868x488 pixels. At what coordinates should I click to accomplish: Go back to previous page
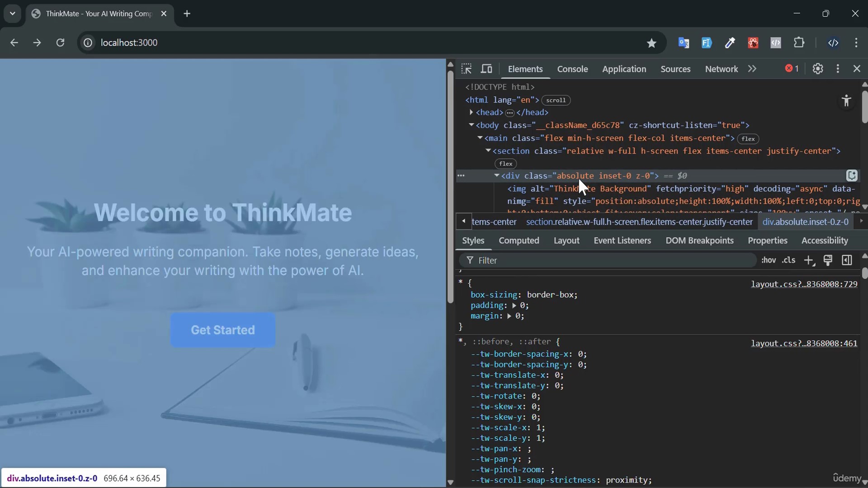pos(14,42)
